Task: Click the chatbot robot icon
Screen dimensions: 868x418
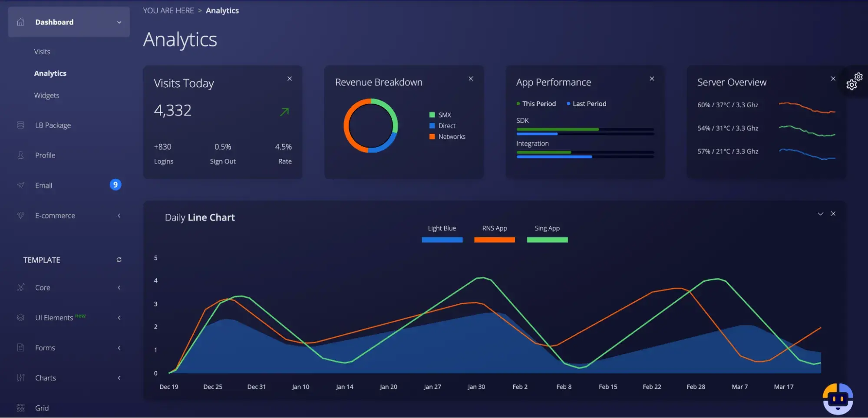Action: click(x=838, y=398)
